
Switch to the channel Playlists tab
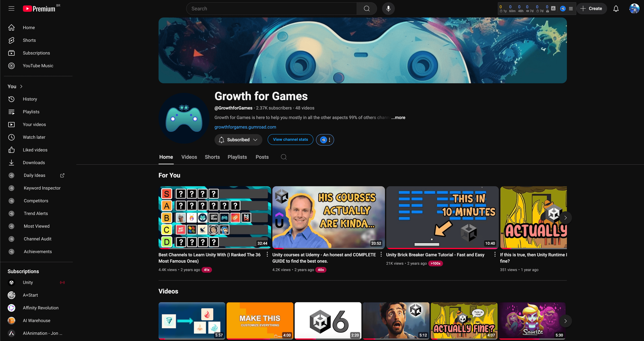[x=237, y=157]
